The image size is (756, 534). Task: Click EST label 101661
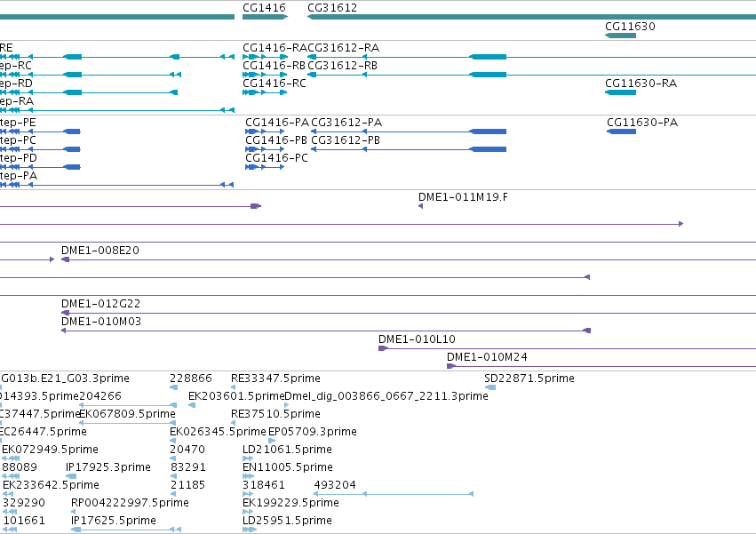[x=24, y=521]
